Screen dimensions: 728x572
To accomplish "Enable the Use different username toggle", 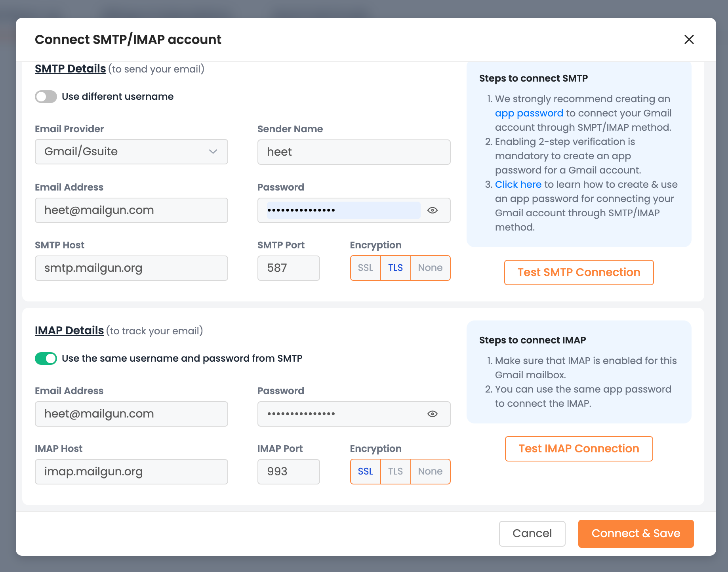I will pyautogui.click(x=46, y=97).
